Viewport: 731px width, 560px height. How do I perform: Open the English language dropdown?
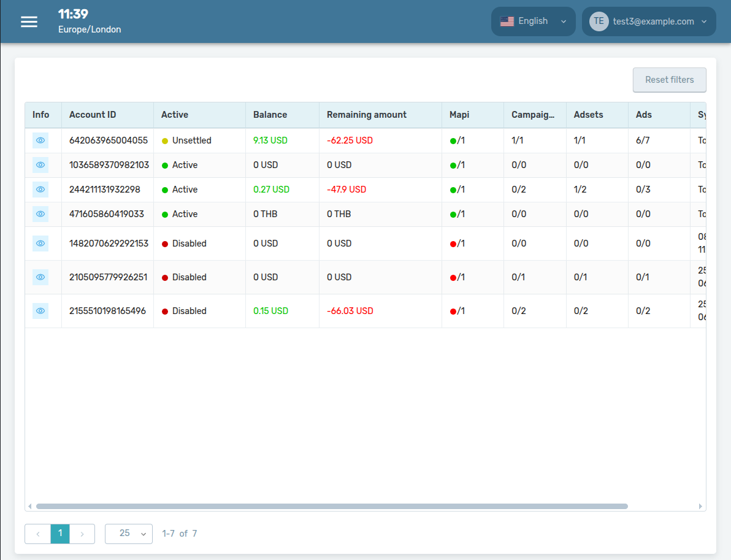click(x=533, y=21)
